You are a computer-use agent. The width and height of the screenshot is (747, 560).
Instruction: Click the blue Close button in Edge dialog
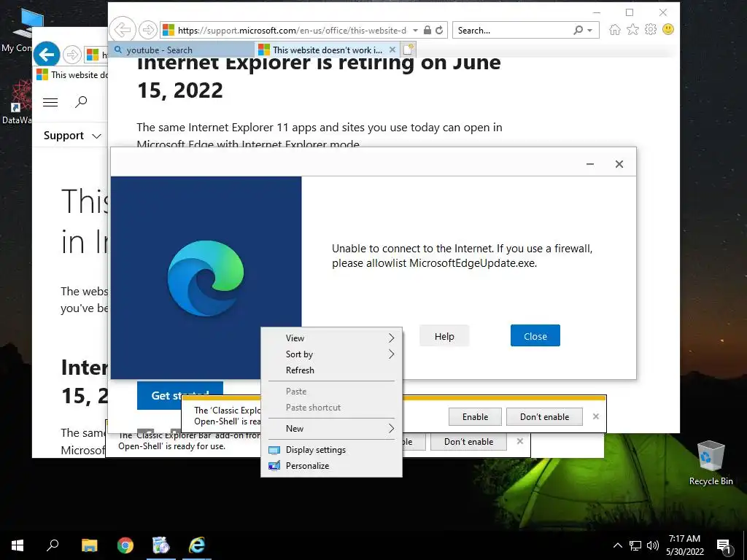[535, 335]
